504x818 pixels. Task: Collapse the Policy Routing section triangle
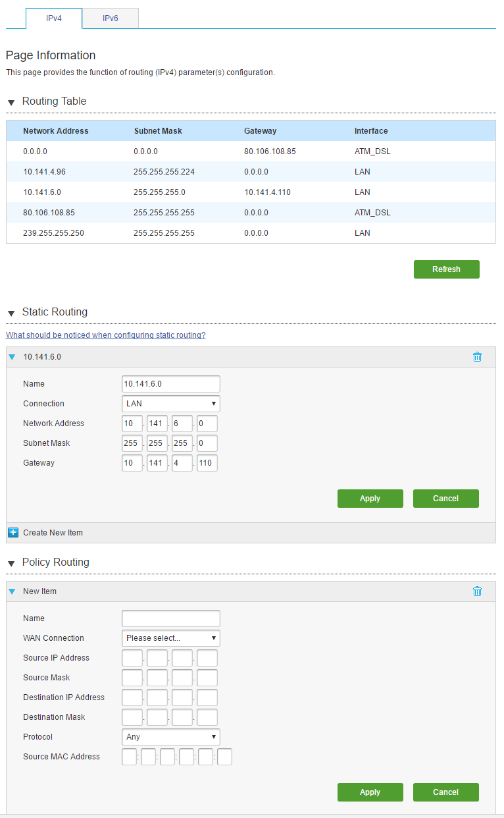point(11,564)
